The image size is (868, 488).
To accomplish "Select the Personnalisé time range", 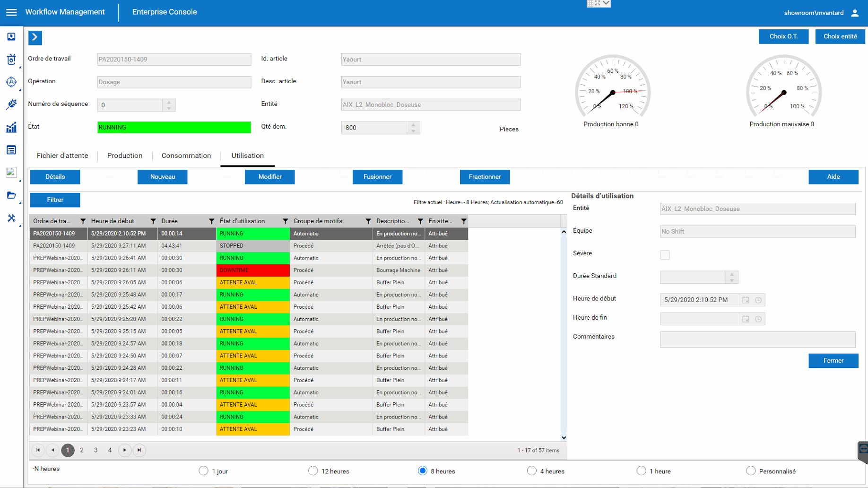I will coord(751,471).
